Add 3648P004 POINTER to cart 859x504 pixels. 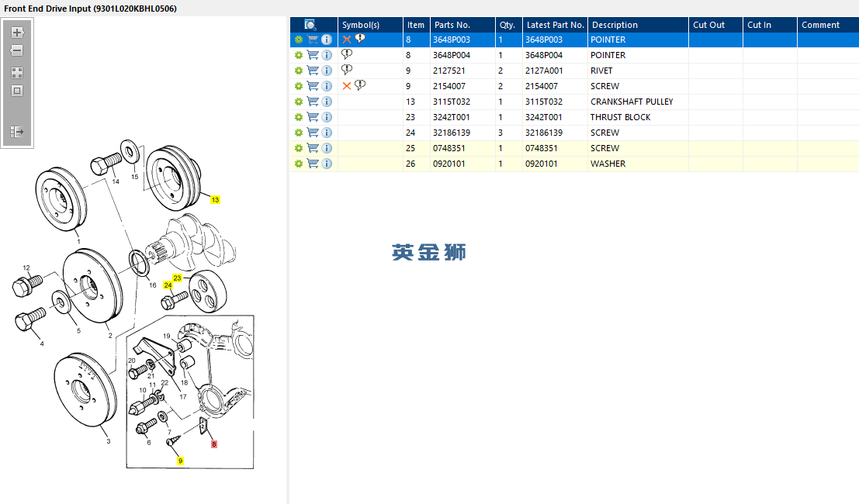coord(313,55)
